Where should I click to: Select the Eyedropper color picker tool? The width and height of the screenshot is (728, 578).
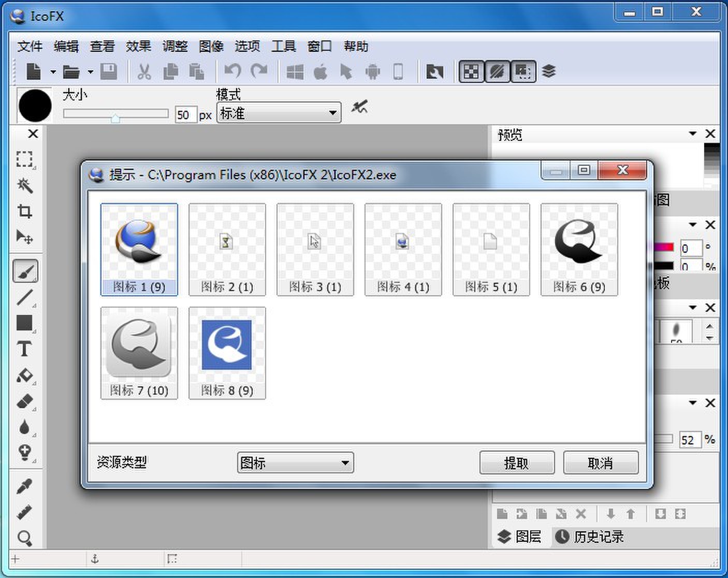point(25,486)
